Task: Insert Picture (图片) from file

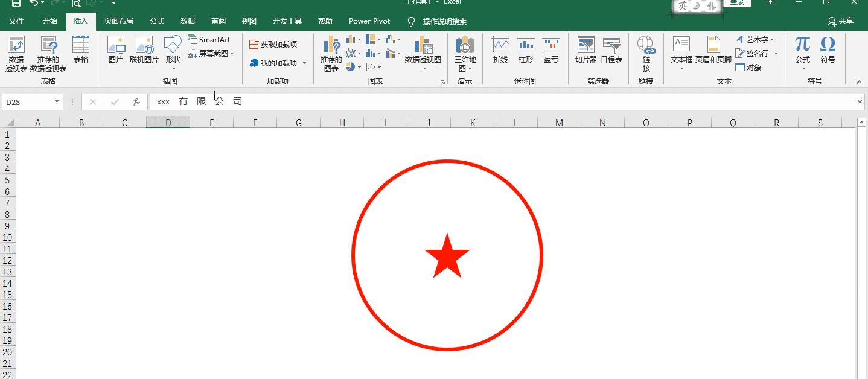Action: point(116,50)
